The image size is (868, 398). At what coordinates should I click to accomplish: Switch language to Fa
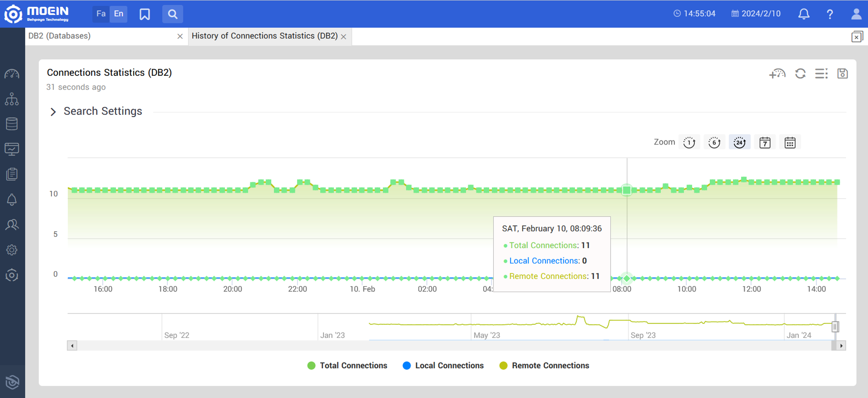click(x=101, y=14)
